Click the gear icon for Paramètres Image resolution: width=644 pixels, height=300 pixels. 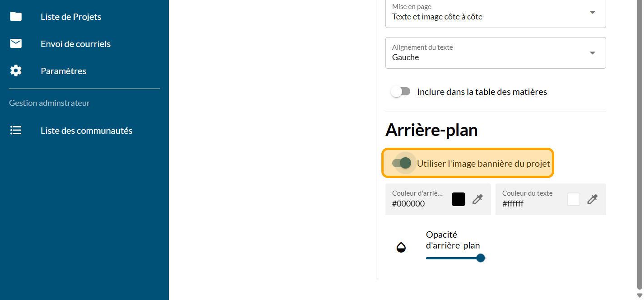[x=16, y=71]
